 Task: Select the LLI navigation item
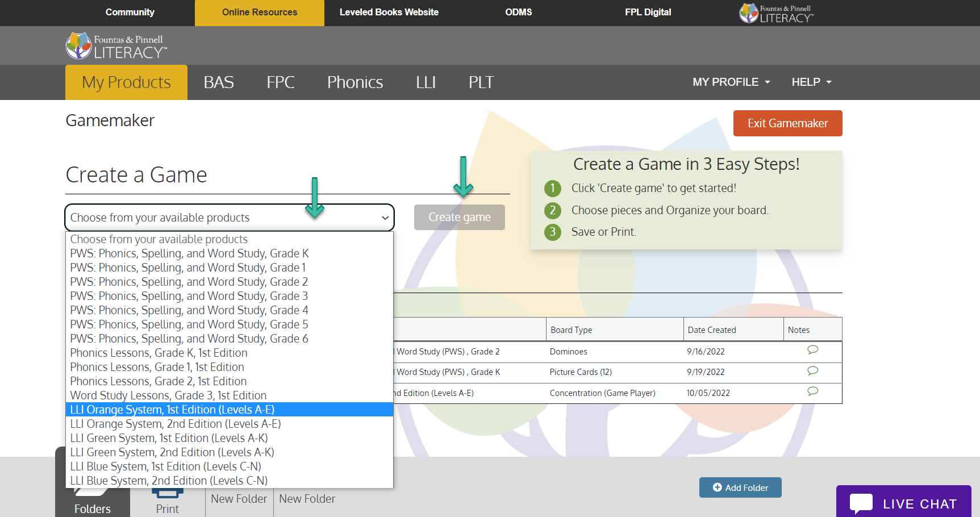426,82
